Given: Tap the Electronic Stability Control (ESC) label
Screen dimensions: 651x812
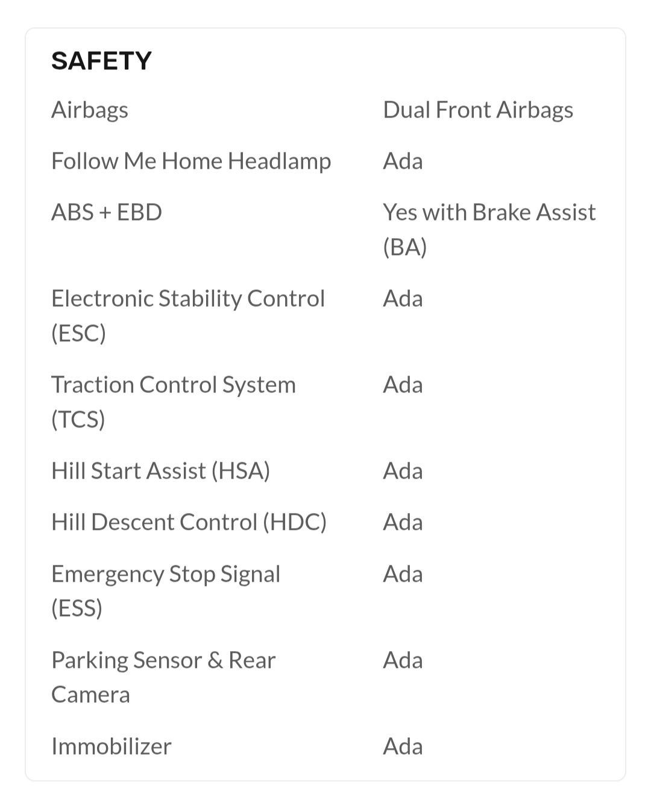Looking at the screenshot, I should (187, 315).
